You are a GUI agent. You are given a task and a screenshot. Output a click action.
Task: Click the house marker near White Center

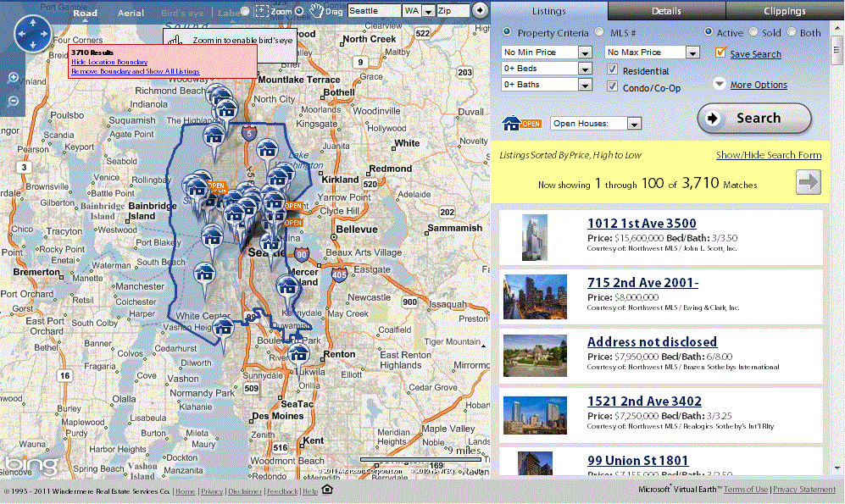[x=223, y=330]
